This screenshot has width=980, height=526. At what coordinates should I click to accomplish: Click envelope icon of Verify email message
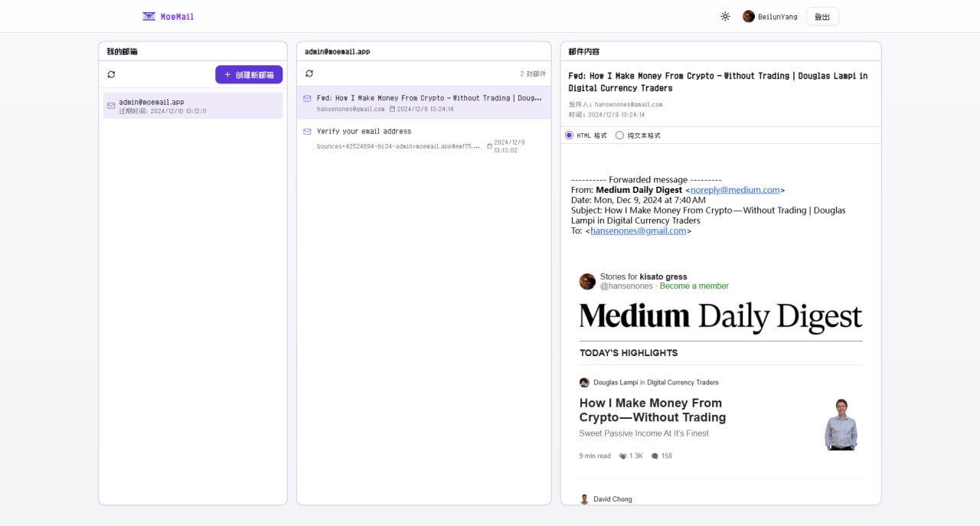tap(308, 132)
